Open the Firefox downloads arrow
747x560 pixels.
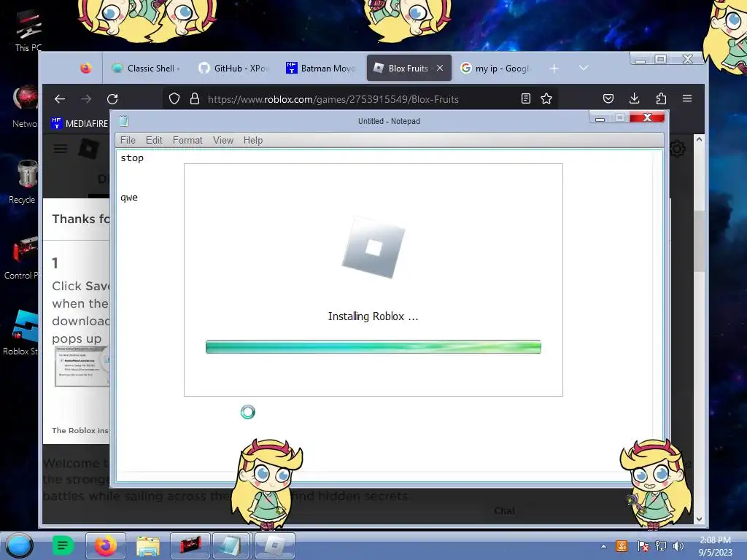click(634, 98)
